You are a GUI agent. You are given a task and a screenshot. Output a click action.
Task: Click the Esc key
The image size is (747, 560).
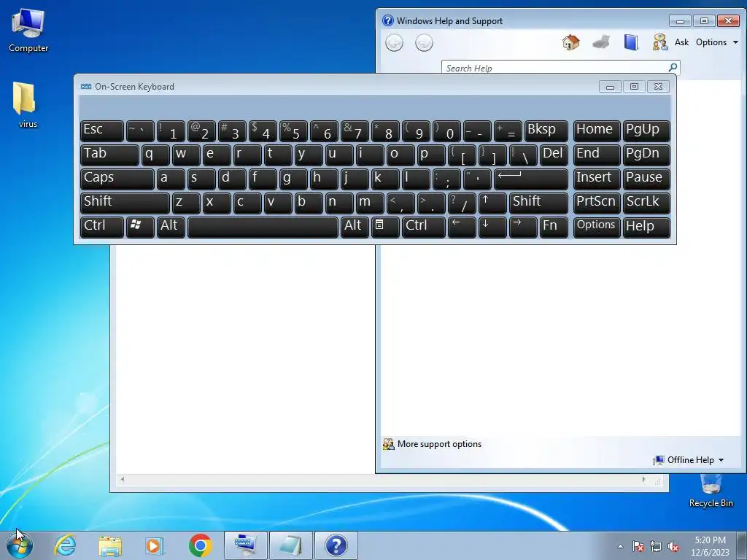click(102, 131)
